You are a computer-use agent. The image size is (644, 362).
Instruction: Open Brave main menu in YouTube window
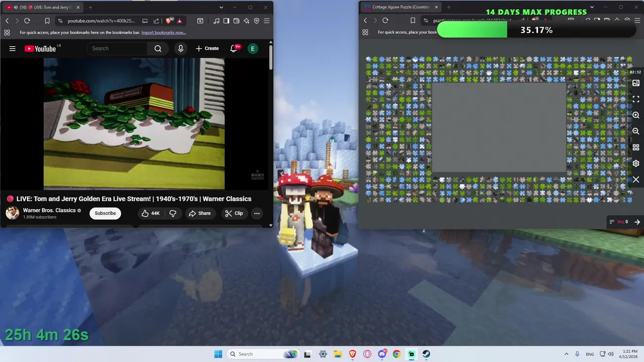click(267, 21)
